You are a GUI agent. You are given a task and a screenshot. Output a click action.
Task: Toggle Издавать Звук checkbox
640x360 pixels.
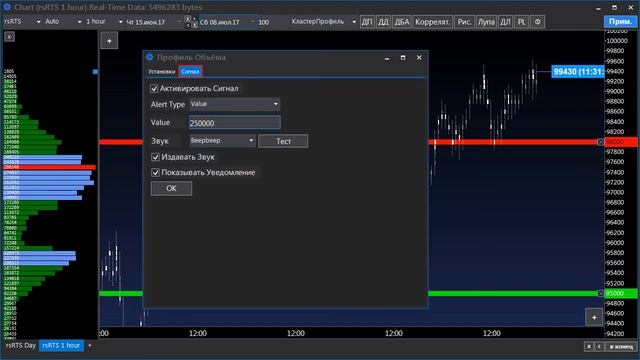(x=156, y=157)
